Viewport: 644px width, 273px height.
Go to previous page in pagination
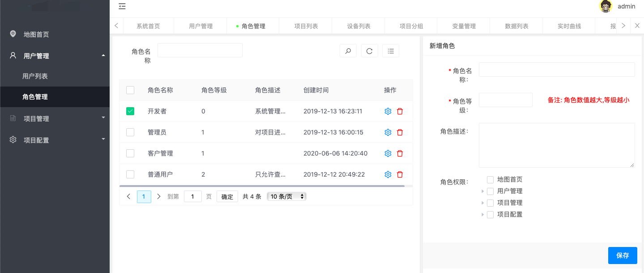[129, 196]
